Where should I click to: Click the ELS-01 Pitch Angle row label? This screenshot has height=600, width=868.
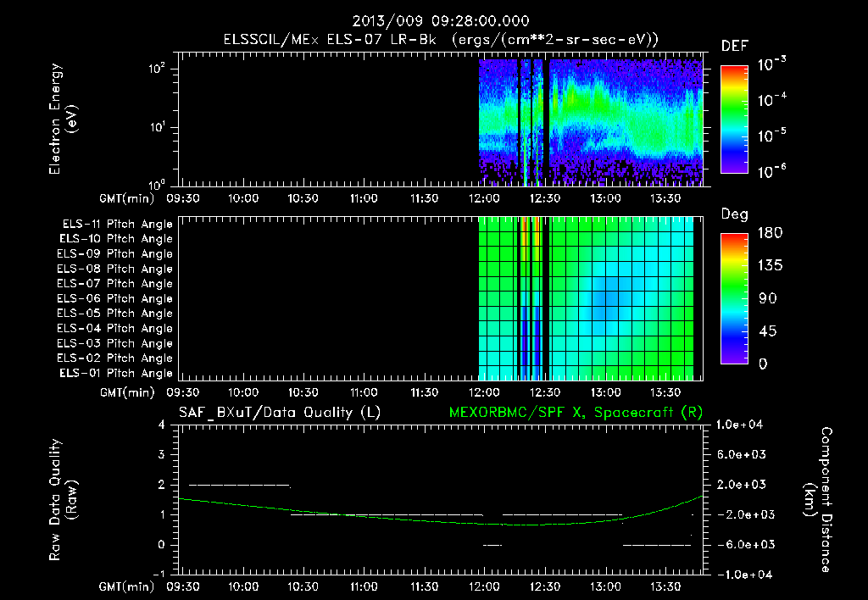point(116,373)
